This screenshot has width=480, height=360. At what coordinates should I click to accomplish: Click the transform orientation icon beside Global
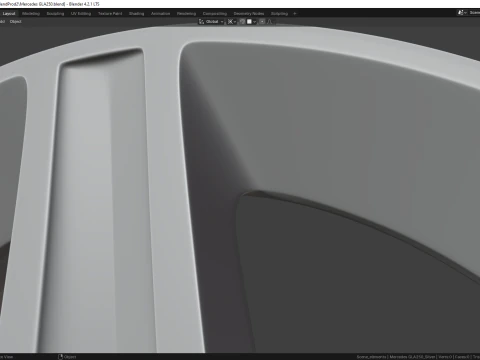pos(201,22)
